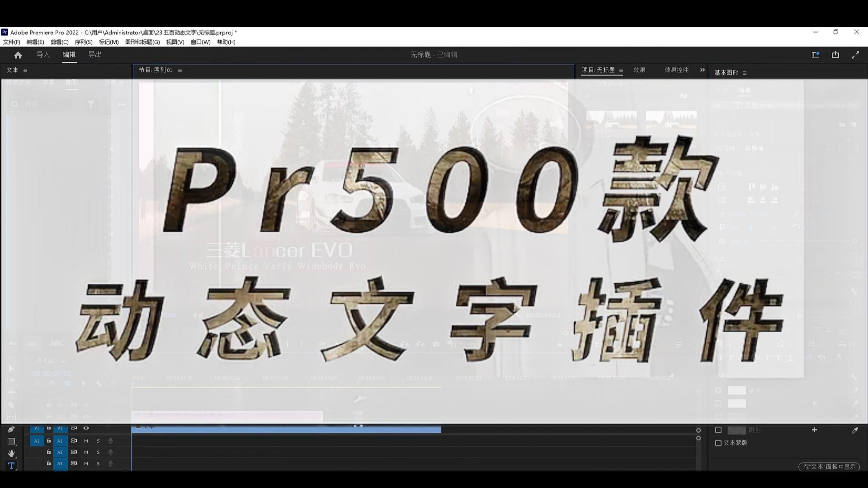
Task: Switch to the 导入 workspace tab
Action: coord(43,55)
